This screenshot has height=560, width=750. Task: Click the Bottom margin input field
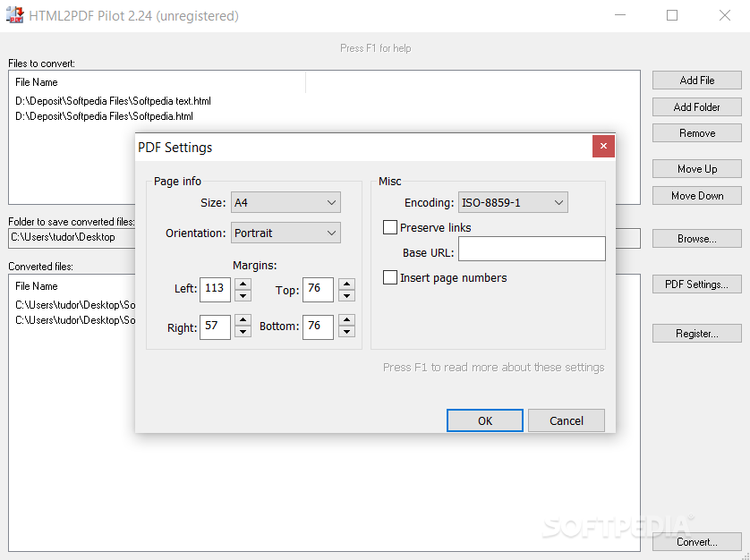[318, 327]
